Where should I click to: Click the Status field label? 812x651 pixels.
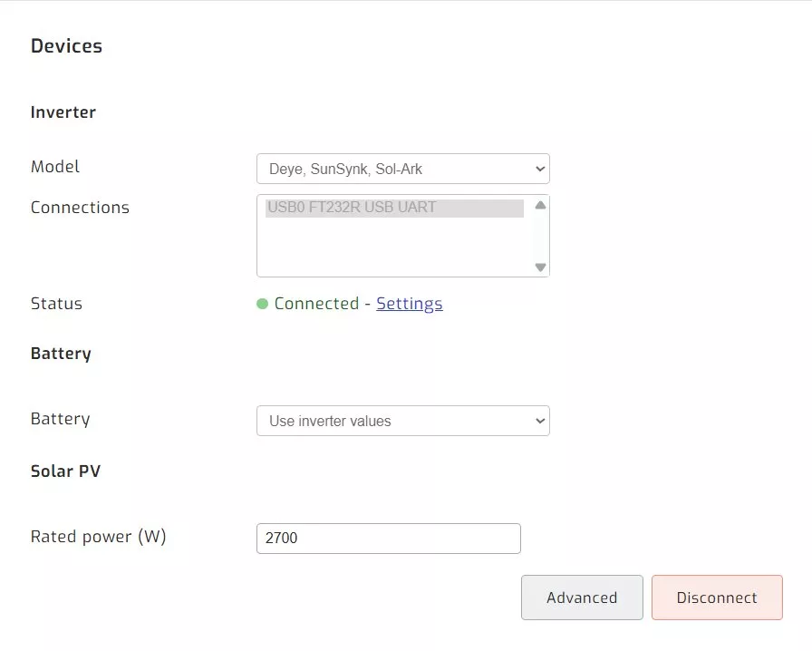click(56, 304)
